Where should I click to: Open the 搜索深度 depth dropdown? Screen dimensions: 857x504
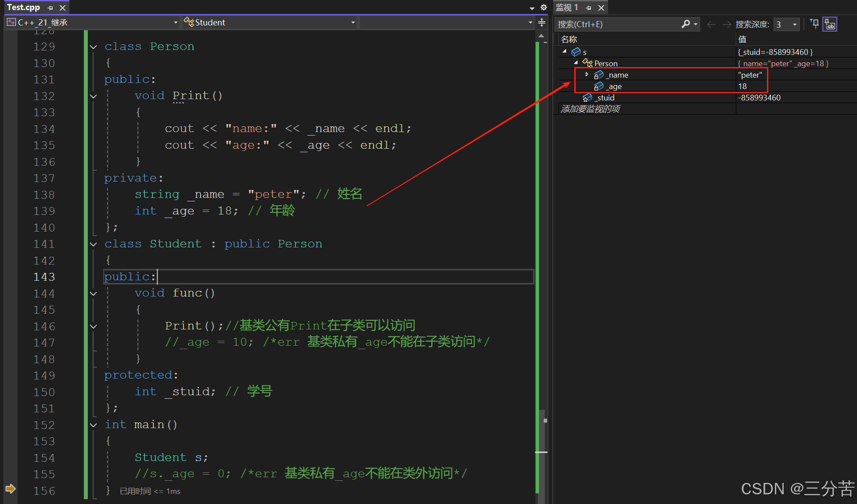[795, 25]
